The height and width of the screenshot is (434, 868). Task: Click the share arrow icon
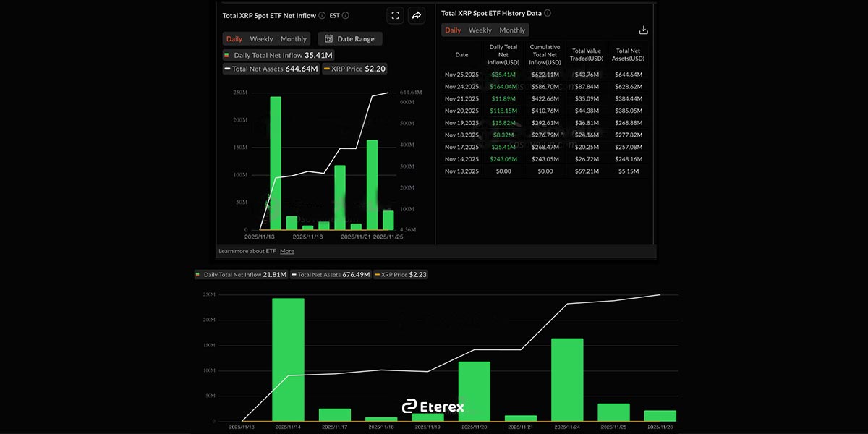coord(417,15)
